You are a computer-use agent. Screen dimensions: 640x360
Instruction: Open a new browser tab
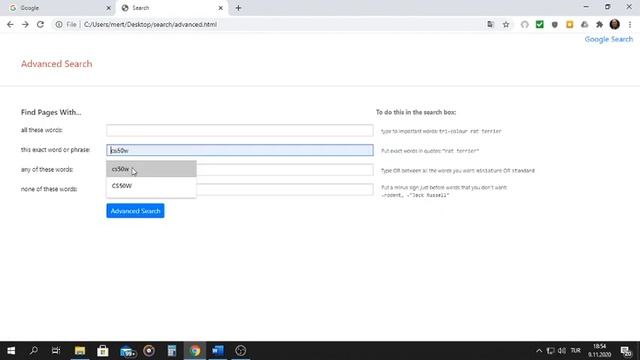click(238, 8)
